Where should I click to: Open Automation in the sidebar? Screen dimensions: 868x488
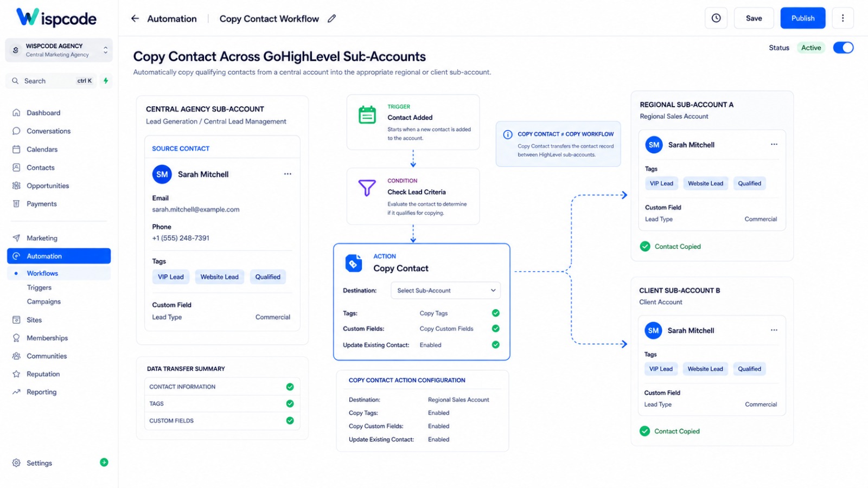(x=59, y=256)
